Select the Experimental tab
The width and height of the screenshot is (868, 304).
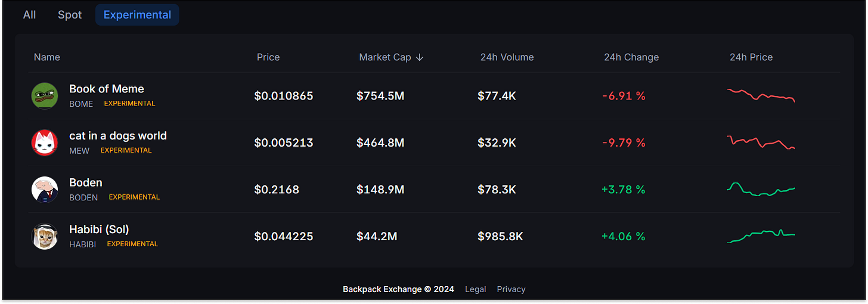pos(137,15)
